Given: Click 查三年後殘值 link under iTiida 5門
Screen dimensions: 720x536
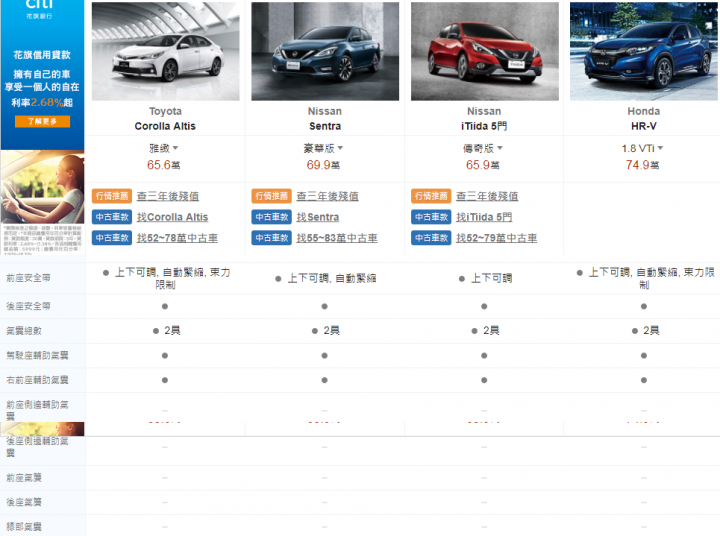Looking at the screenshot, I should click(x=487, y=196).
